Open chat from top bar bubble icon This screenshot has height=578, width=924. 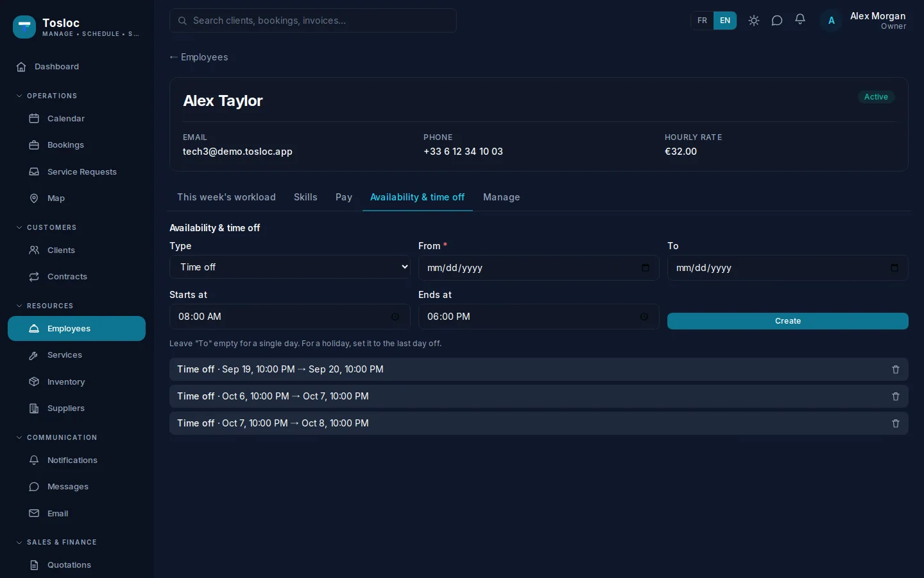point(777,21)
